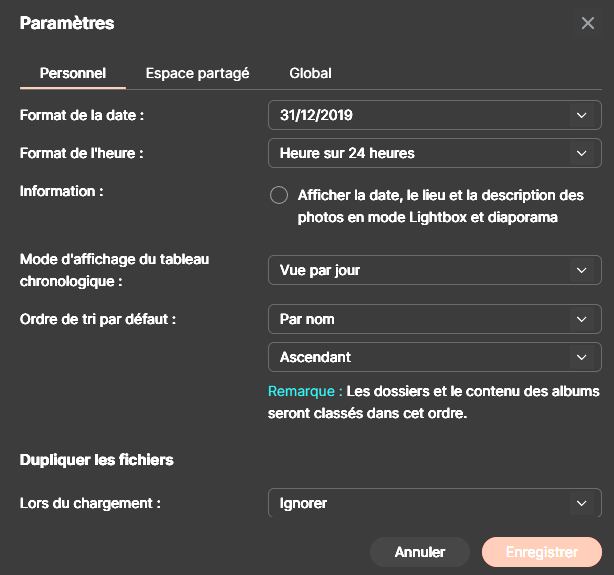Click the chevron arrow on the Ignorer box
The height and width of the screenshot is (575, 614).
pyautogui.click(x=581, y=503)
